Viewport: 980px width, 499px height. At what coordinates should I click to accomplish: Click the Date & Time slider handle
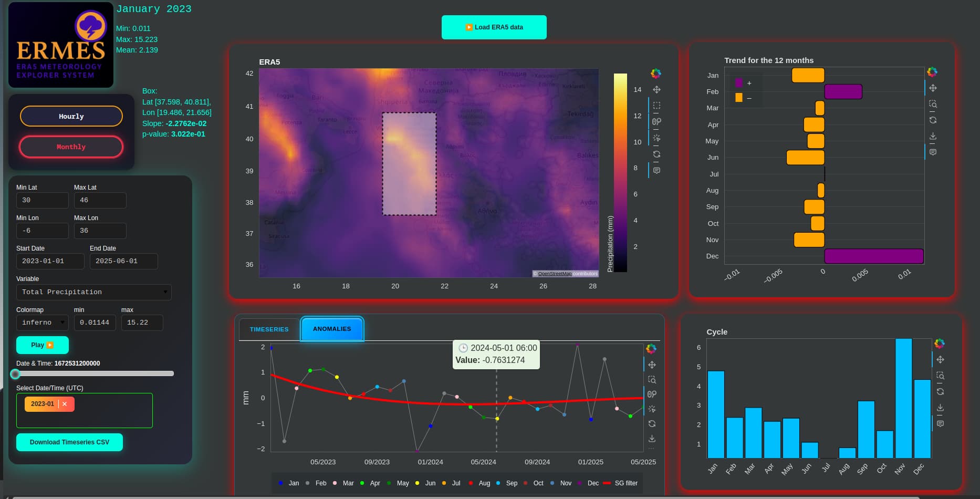tap(15, 374)
